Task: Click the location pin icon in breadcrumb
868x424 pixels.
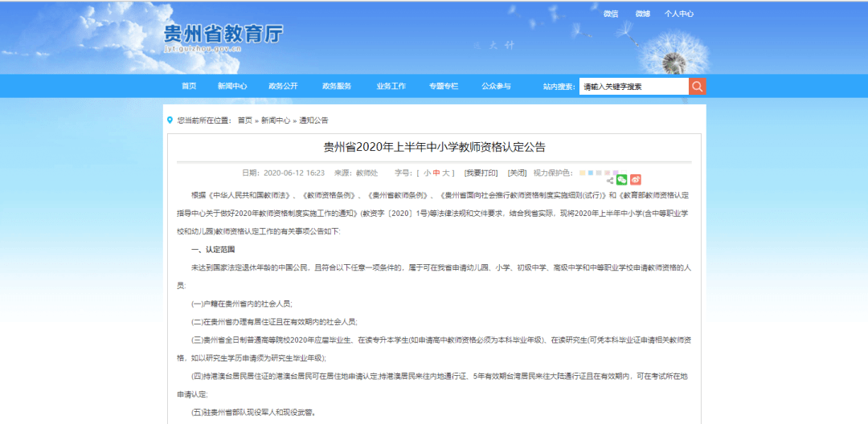Action: [x=170, y=120]
